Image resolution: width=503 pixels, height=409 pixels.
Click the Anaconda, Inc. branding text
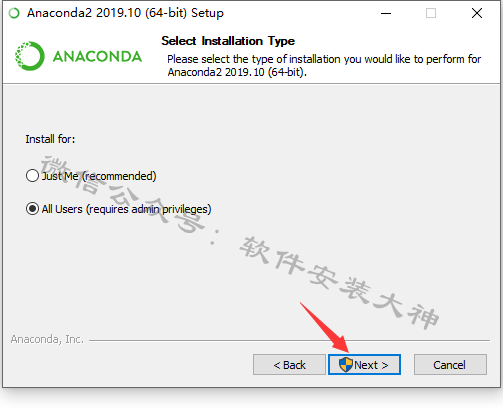47,339
